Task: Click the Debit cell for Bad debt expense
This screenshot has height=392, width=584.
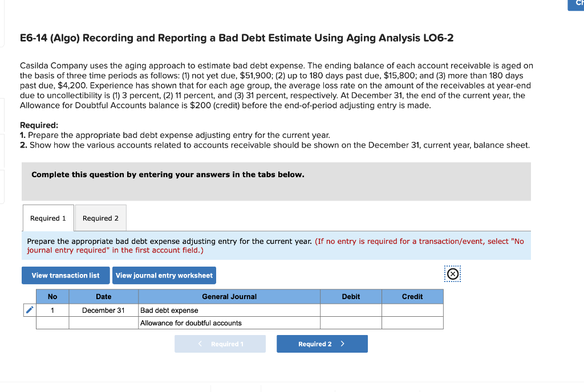Action: coord(351,309)
